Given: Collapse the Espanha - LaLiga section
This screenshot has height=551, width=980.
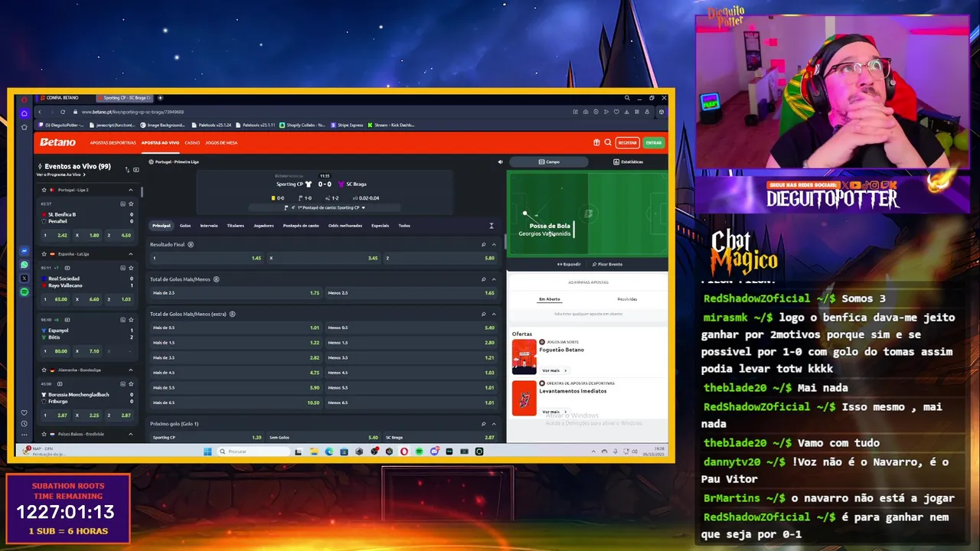Looking at the screenshot, I should (131, 253).
